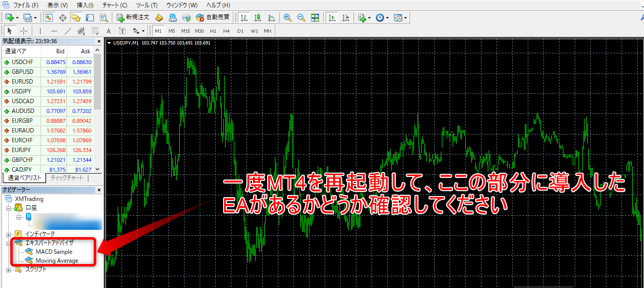
Task: Expand the スクリプト tree node
Action: point(8,269)
